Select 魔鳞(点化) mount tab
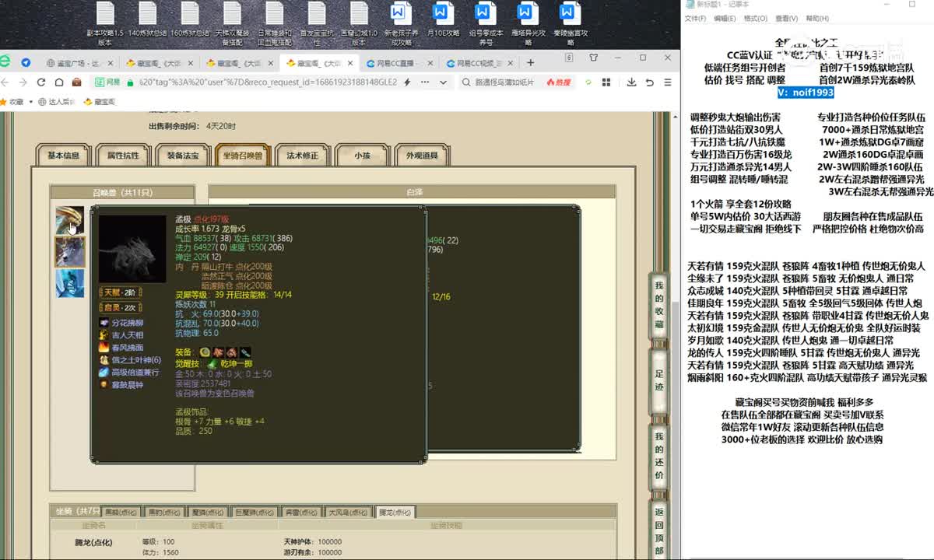This screenshot has width=934, height=560. [209, 512]
